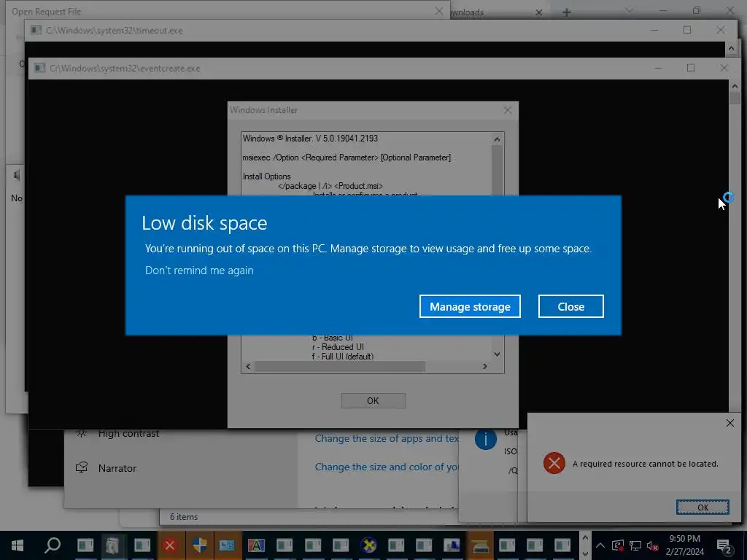
Task: Click the eventcreate.exe window title icon
Action: tap(40, 68)
